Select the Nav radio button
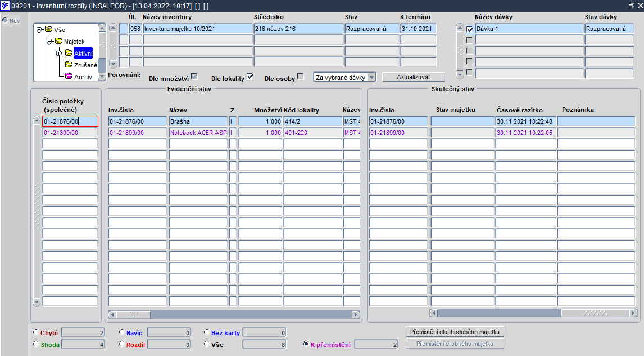 pyautogui.click(x=5, y=20)
